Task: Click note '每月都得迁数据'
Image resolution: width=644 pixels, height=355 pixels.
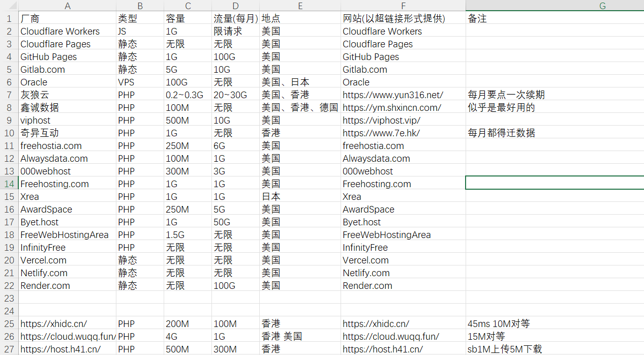Action: 501,133
